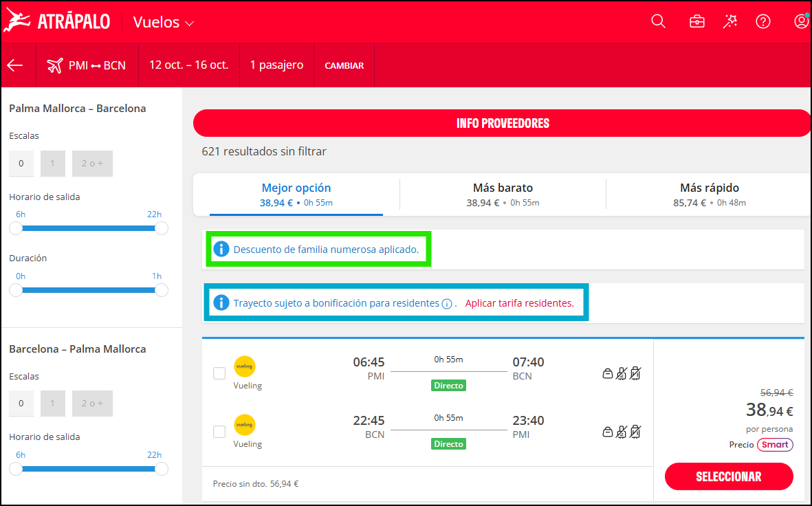812x506 pixels.
Task: Click the 0h handle of Duración slider
Action: pyautogui.click(x=16, y=290)
